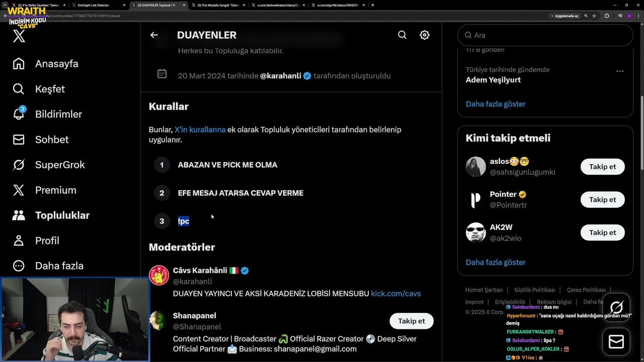Open community settings gear icon
The height and width of the screenshot is (362, 644).
(425, 35)
